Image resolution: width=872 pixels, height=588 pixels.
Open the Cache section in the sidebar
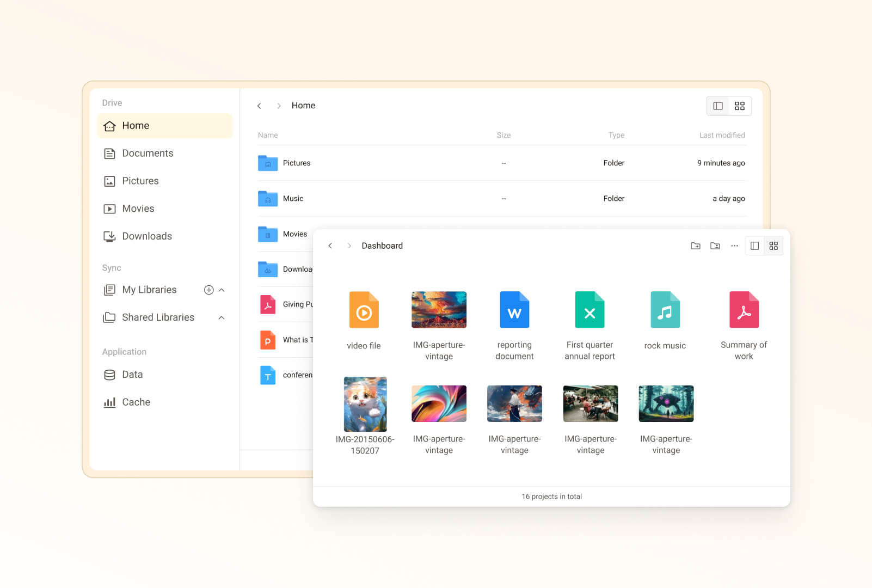(x=136, y=402)
